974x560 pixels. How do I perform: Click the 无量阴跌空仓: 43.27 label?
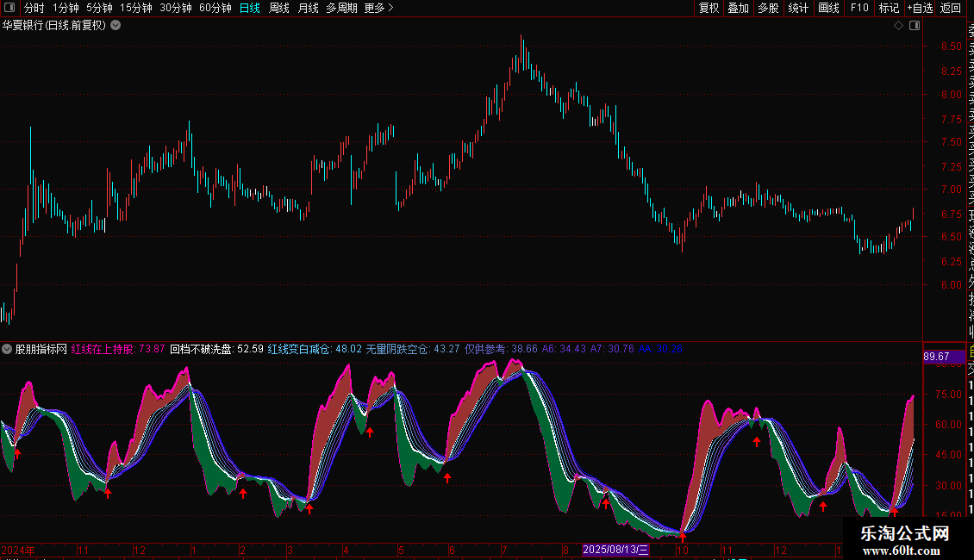413,349
